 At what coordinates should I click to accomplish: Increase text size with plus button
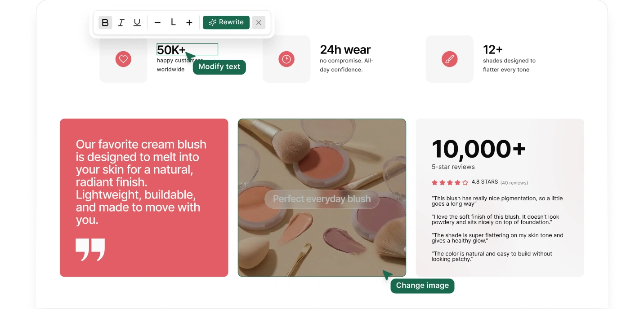click(x=189, y=22)
